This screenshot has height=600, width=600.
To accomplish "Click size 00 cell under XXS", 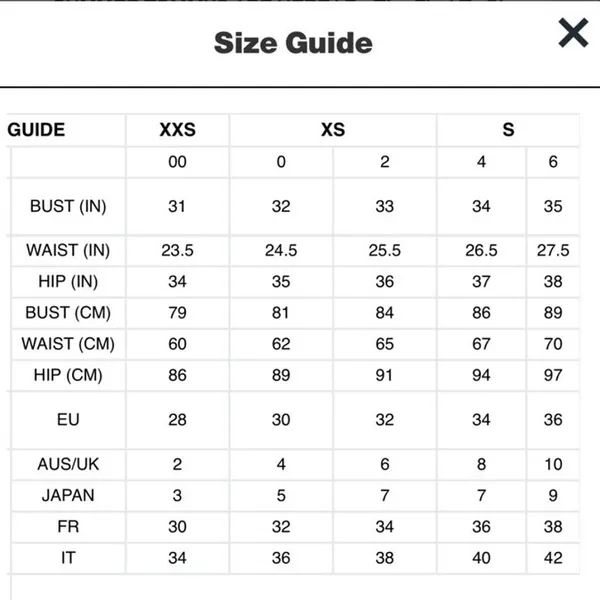I will click(x=178, y=162).
